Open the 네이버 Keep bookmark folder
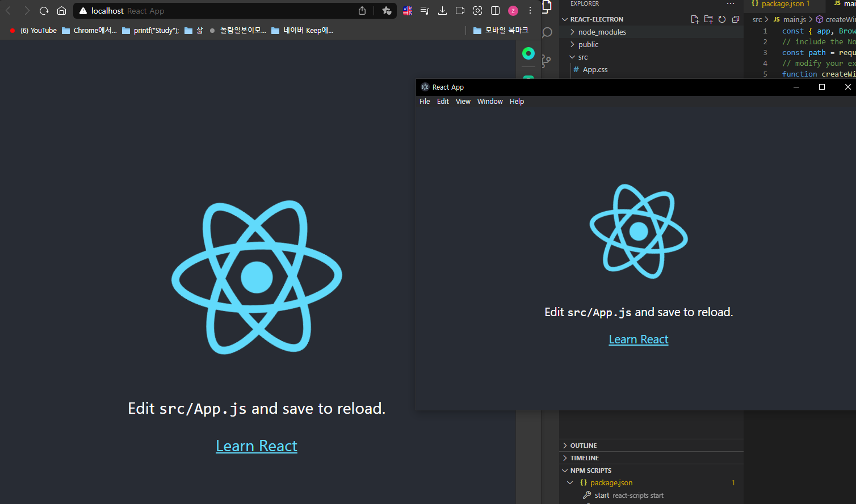 (x=302, y=31)
